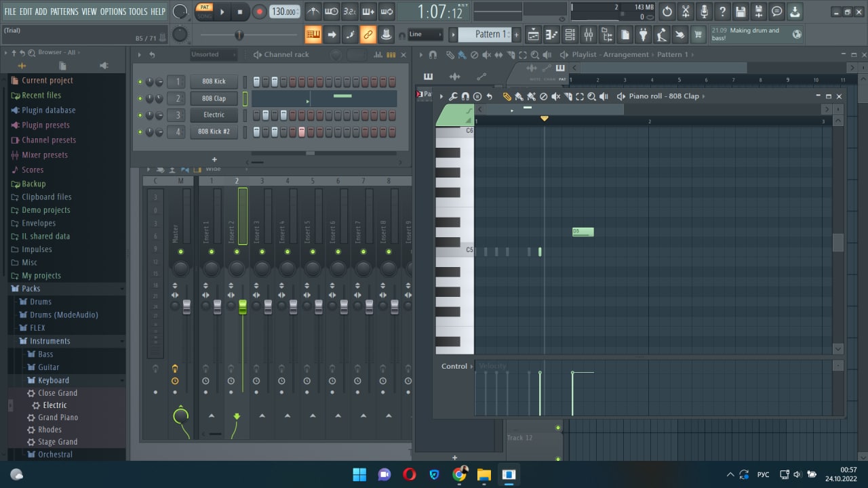This screenshot has height=488, width=868.
Task: Select the Grand Piano preset
Action: [x=58, y=418]
